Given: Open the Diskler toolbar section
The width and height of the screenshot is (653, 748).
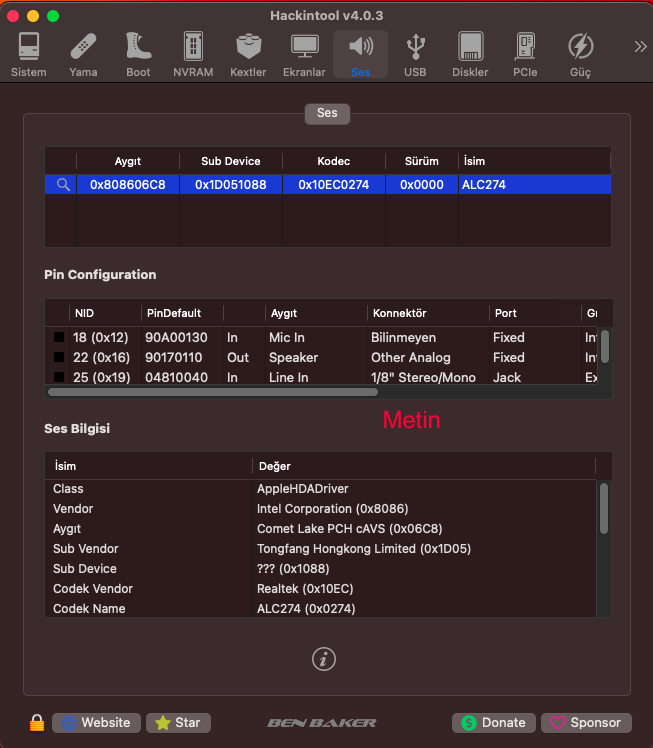Looking at the screenshot, I should click(470, 54).
